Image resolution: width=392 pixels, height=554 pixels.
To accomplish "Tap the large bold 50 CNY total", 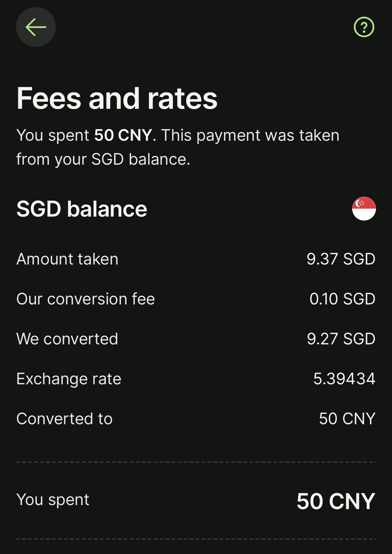I will 336,501.
